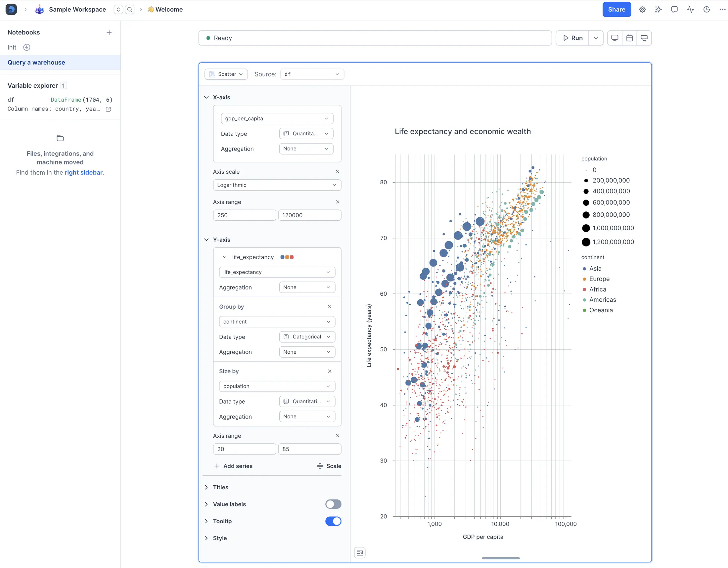Open the activity pulse icon
The image size is (728, 568).
[690, 9]
